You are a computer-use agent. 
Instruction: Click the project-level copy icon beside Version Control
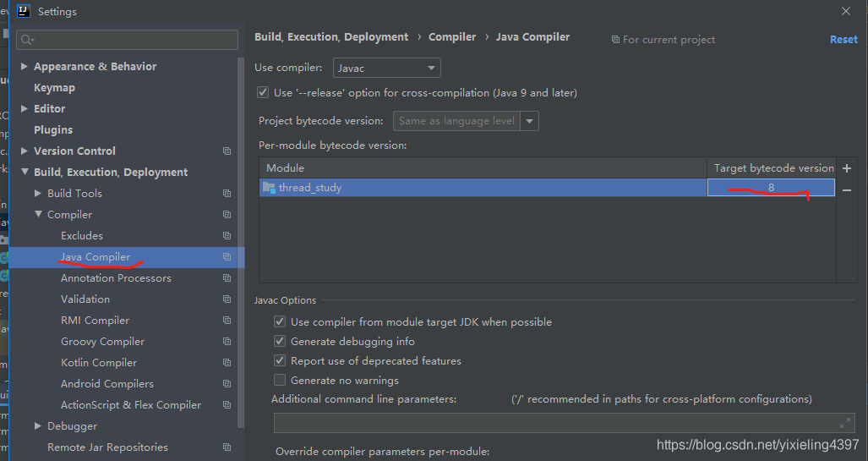[227, 151]
